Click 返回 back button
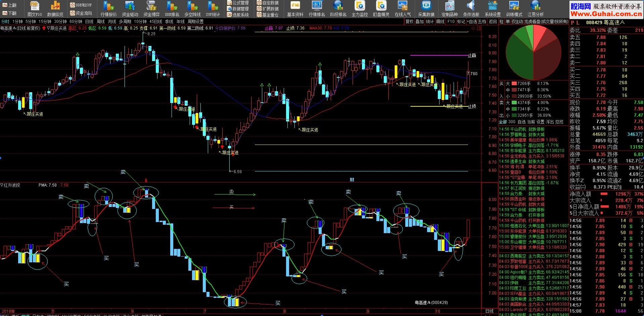 493,21
